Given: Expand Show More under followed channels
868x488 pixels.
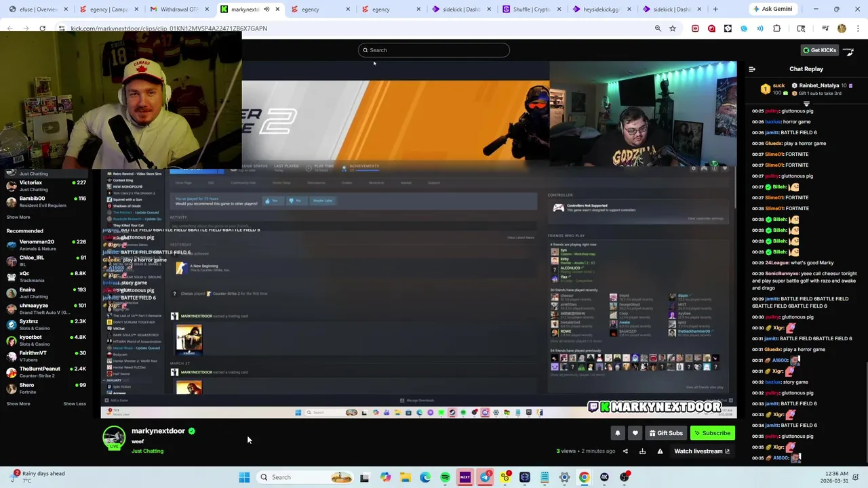Looking at the screenshot, I should click(18, 218).
